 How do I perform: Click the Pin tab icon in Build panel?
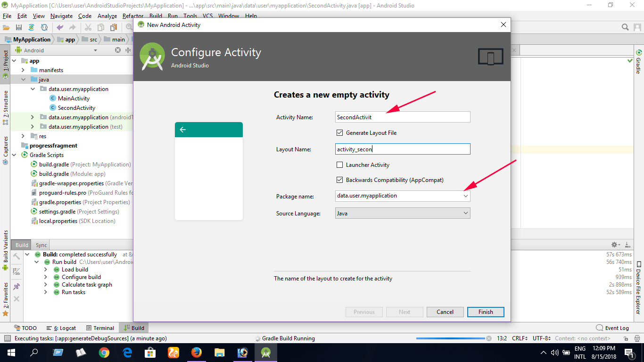click(x=17, y=286)
